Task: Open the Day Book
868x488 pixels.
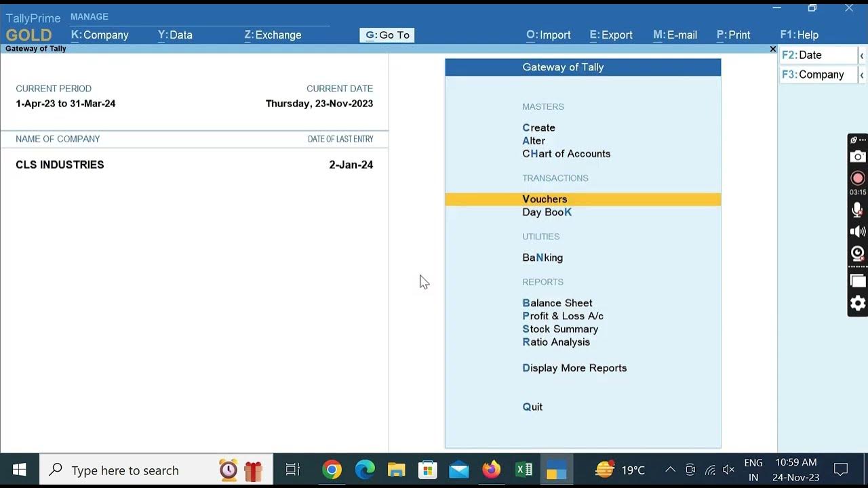Action: pyautogui.click(x=547, y=212)
